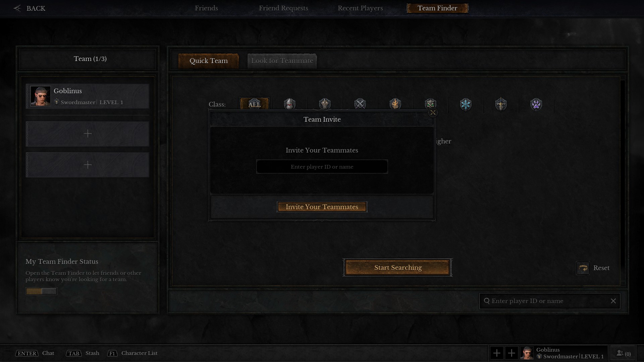Select the ALL class filter icon
This screenshot has height=362, width=644.
pos(254,104)
